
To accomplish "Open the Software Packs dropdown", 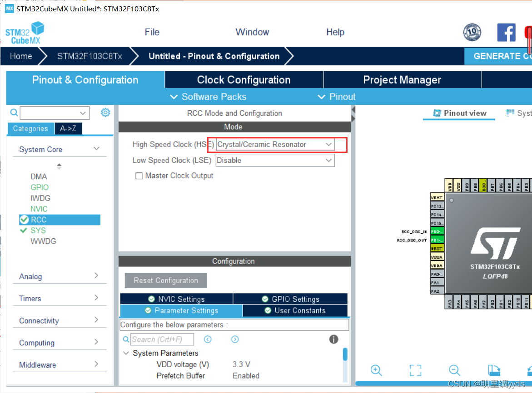I will pyautogui.click(x=208, y=97).
